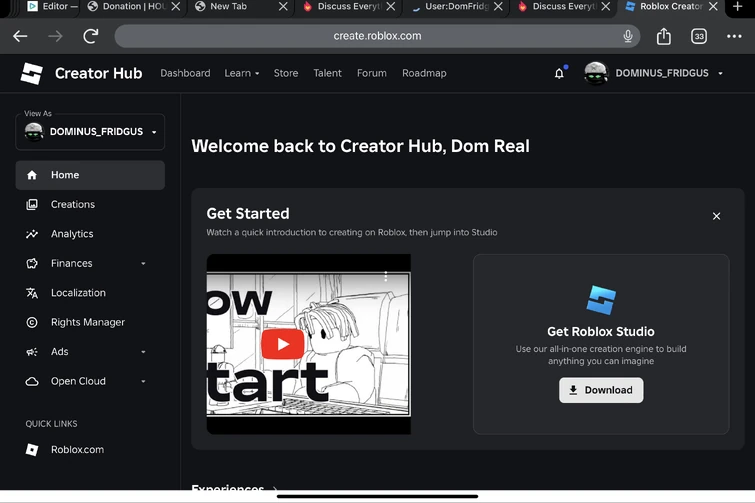The width and height of the screenshot is (755, 503).
Task: Download Roblox Studio
Action: (600, 390)
